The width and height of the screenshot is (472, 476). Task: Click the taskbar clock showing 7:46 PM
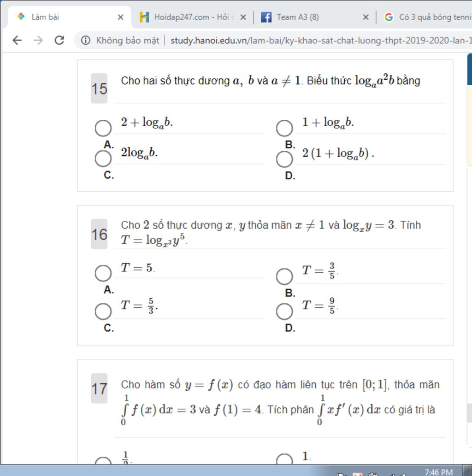point(439,472)
